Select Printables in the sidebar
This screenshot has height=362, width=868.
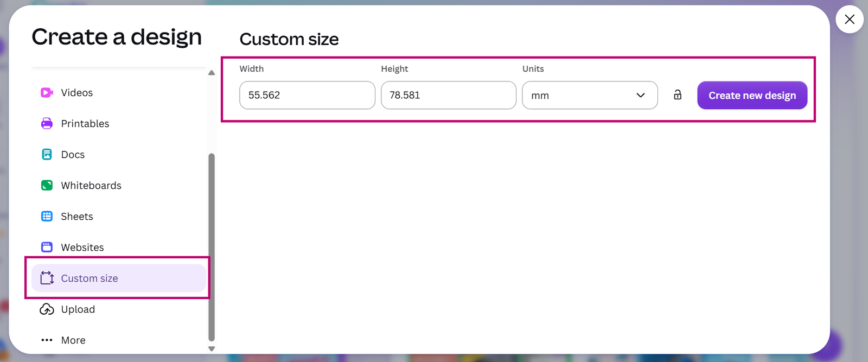(x=118, y=124)
